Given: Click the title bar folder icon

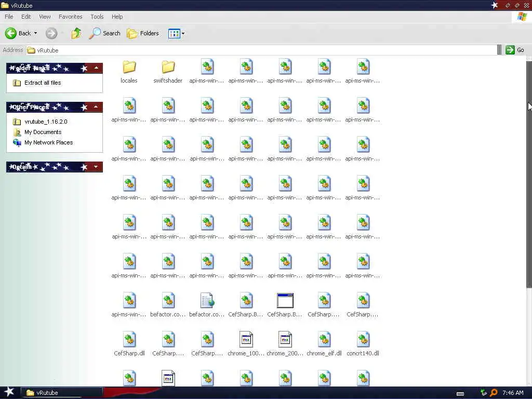Looking at the screenshot, I should click(x=5, y=5).
